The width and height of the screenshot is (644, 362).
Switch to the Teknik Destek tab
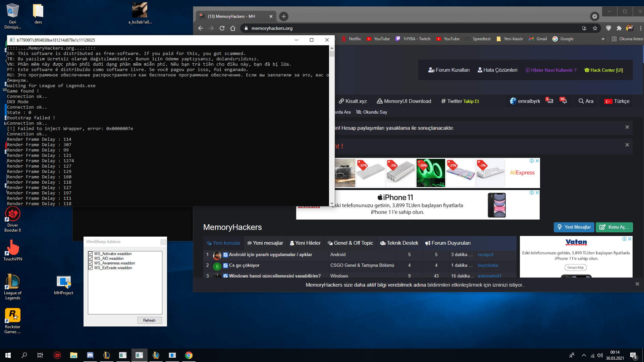click(399, 243)
